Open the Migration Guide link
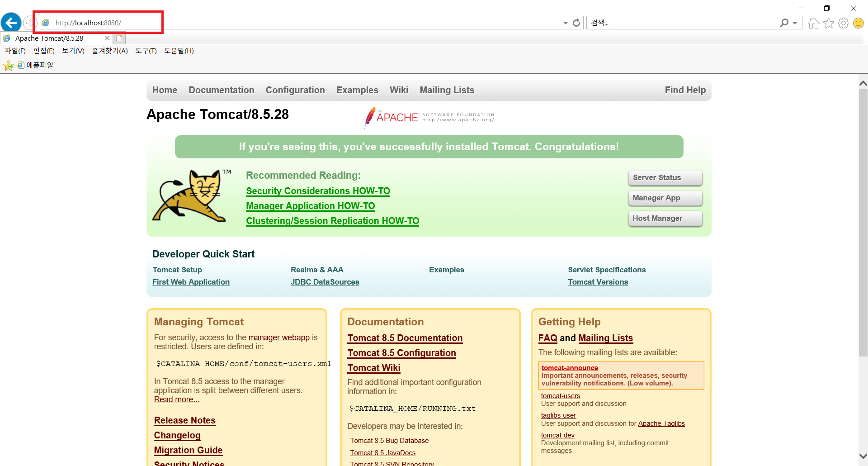The image size is (868, 466). point(189,450)
